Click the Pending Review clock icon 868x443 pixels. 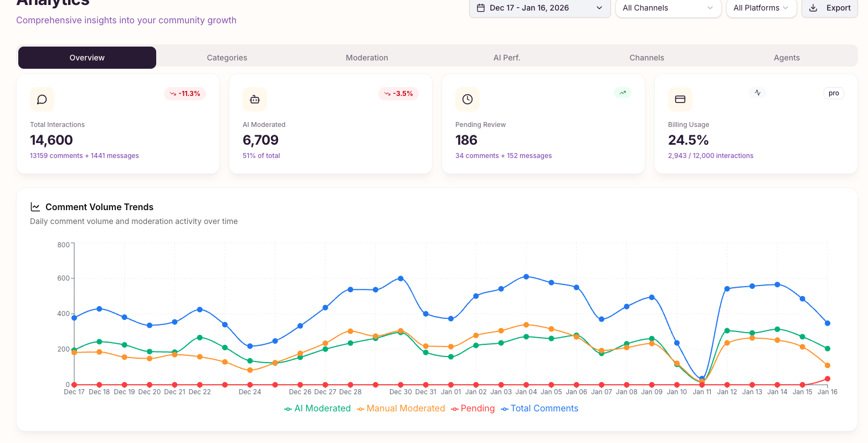pos(468,99)
